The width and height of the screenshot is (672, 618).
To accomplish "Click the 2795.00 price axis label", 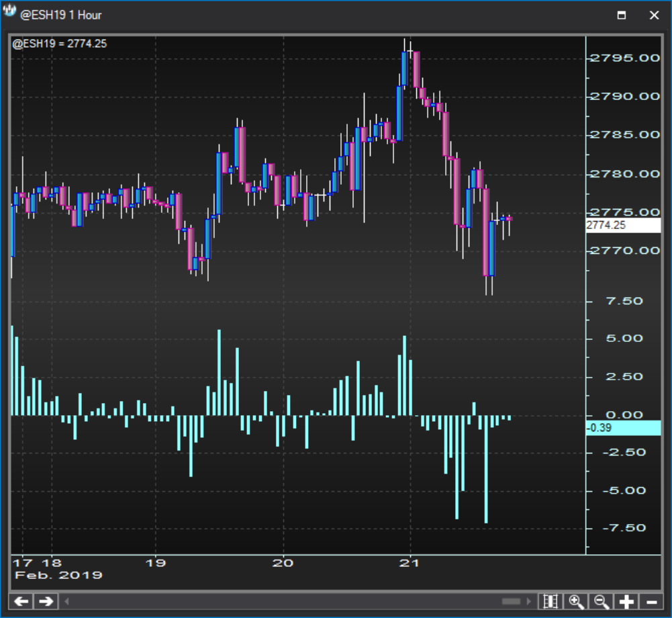I will pos(625,58).
